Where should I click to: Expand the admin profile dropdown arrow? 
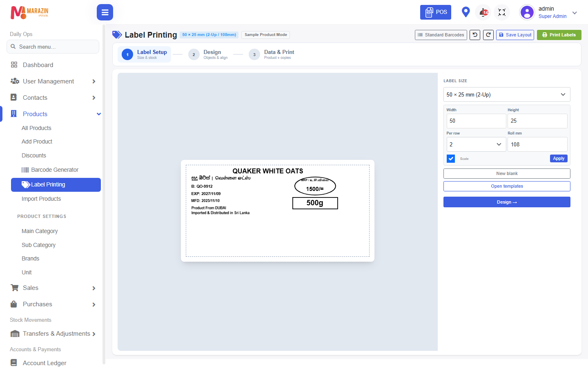(575, 13)
